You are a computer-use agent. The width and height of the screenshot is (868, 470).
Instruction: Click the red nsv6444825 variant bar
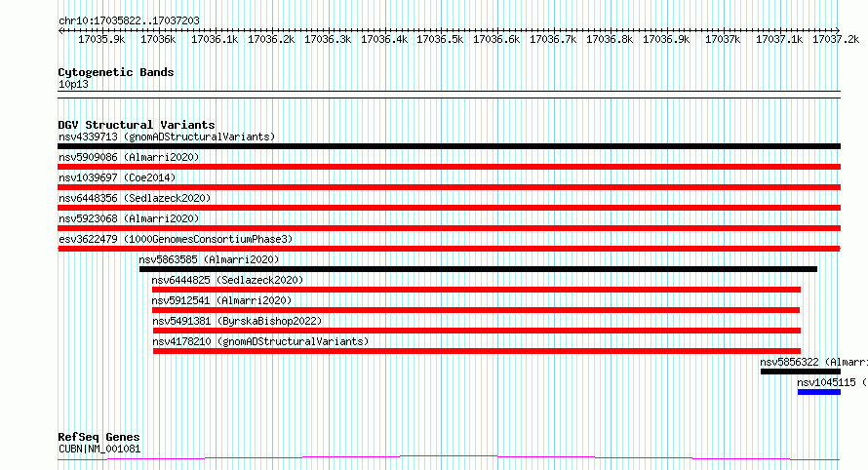pos(476,290)
